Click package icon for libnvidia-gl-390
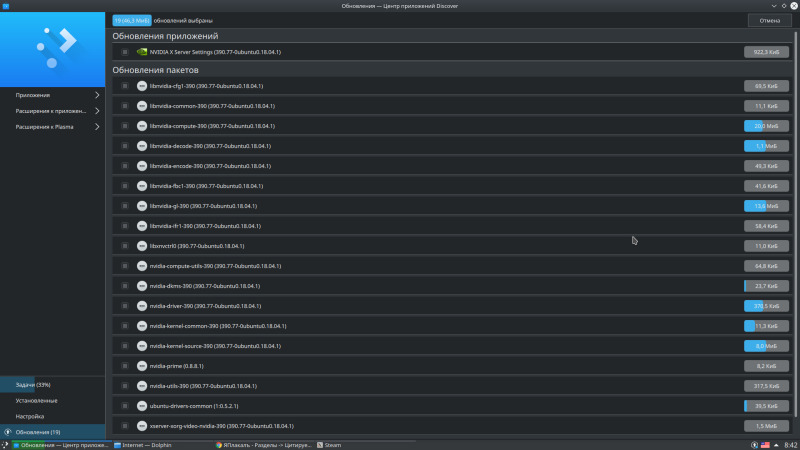This screenshot has width=800, height=450. coord(142,206)
